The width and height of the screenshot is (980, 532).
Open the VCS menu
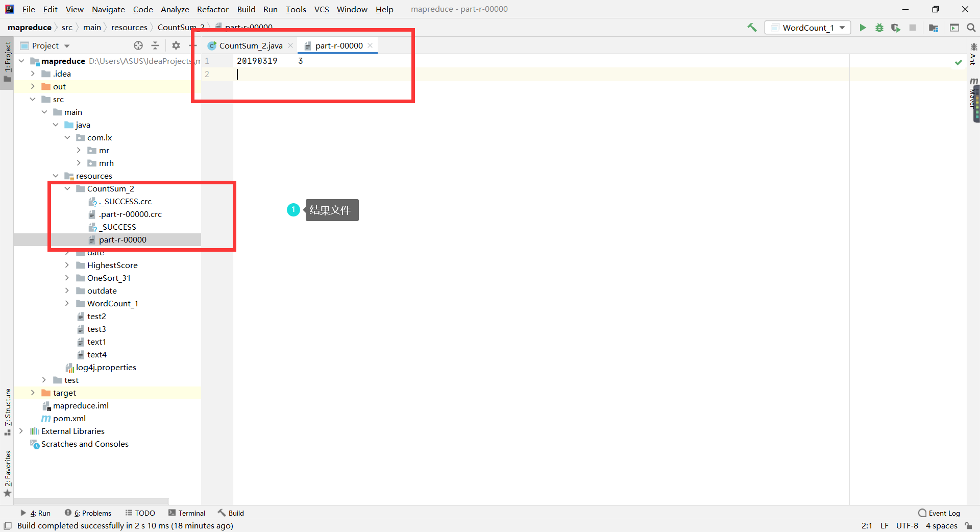(322, 9)
